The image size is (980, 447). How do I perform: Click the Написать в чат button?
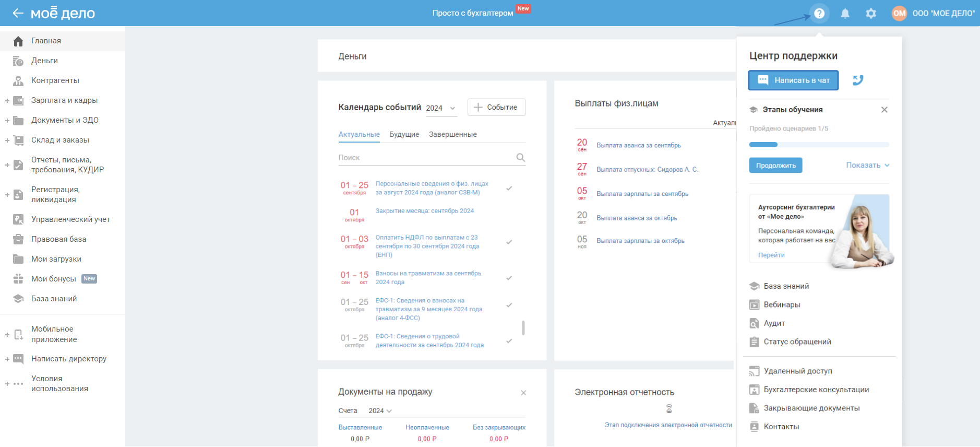[x=793, y=80]
